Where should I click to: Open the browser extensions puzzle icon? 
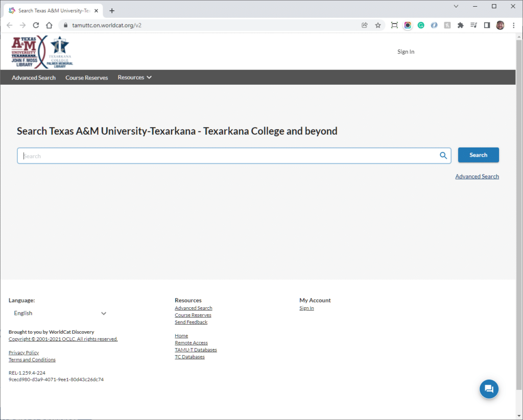(460, 25)
